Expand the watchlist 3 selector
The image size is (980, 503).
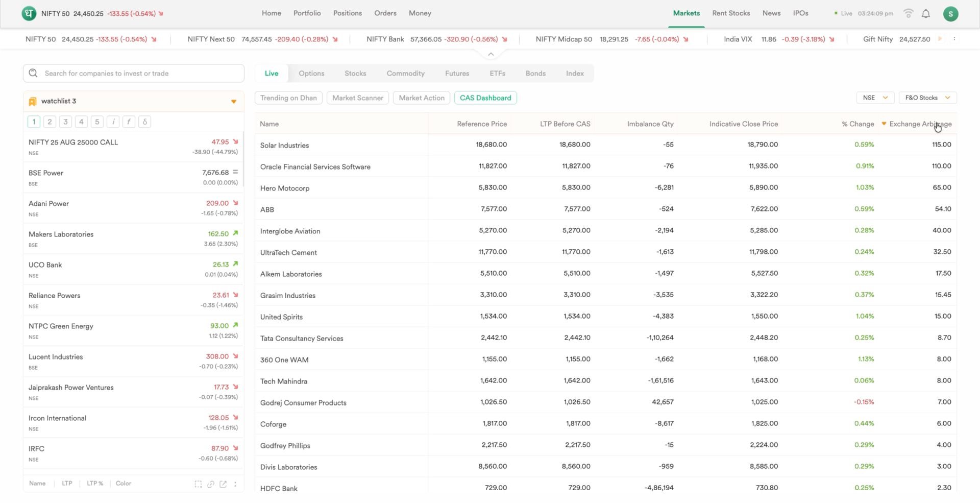click(234, 102)
